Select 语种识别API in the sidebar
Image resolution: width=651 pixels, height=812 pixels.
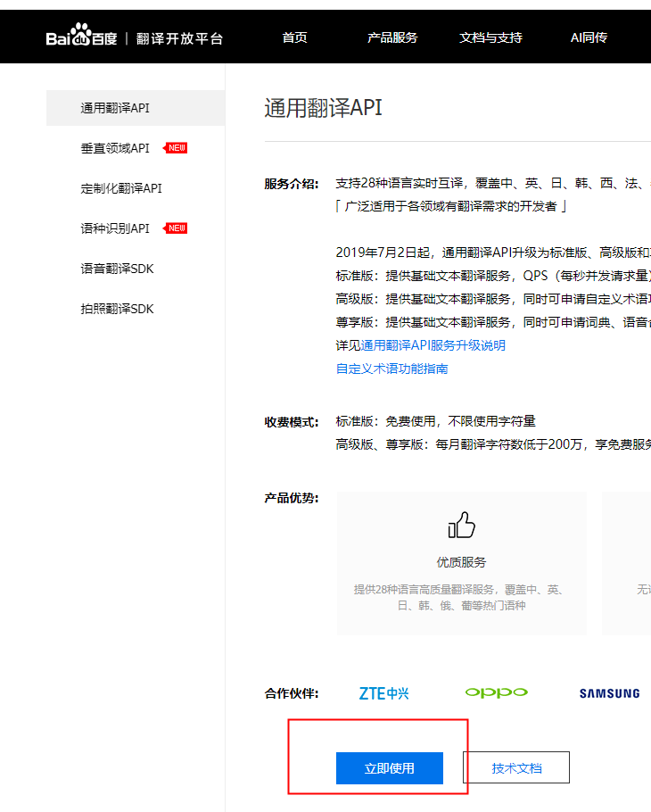[115, 228]
